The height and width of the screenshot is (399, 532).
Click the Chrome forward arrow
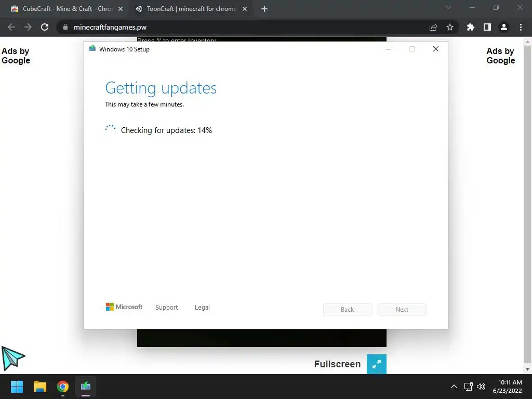point(28,27)
